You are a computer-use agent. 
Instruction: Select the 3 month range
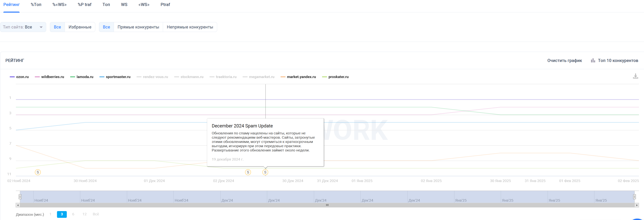(x=62, y=214)
